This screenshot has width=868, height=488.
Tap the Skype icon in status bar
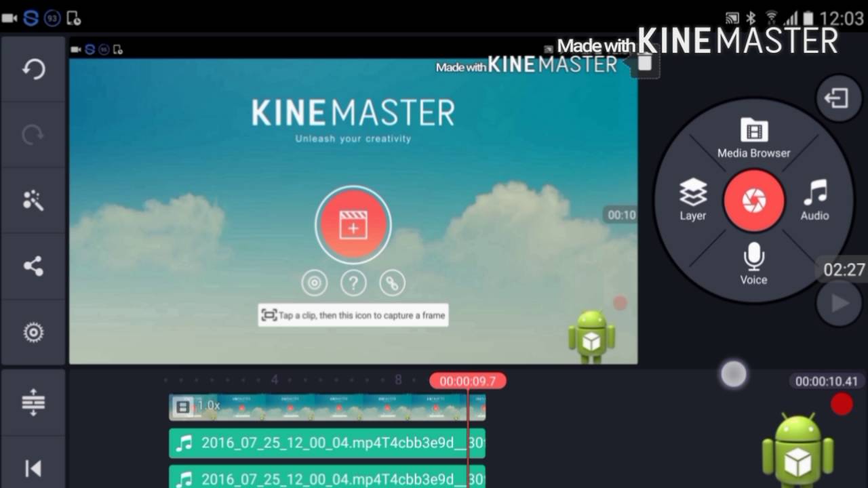[31, 18]
